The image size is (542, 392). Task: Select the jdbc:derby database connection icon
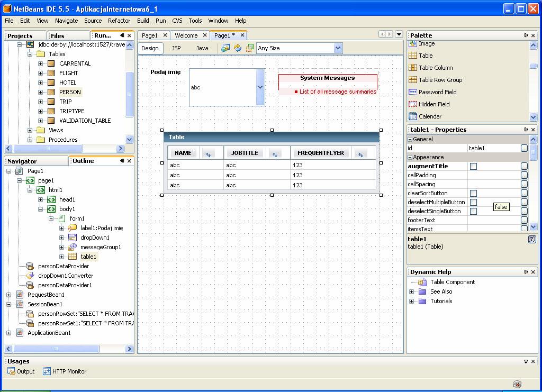pyautogui.click(x=30, y=44)
